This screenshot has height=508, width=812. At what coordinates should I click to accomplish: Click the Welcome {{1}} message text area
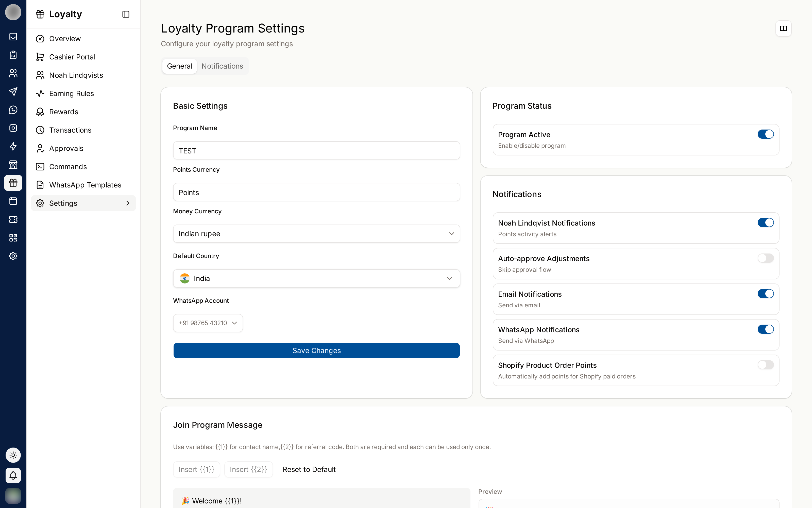tap(322, 498)
